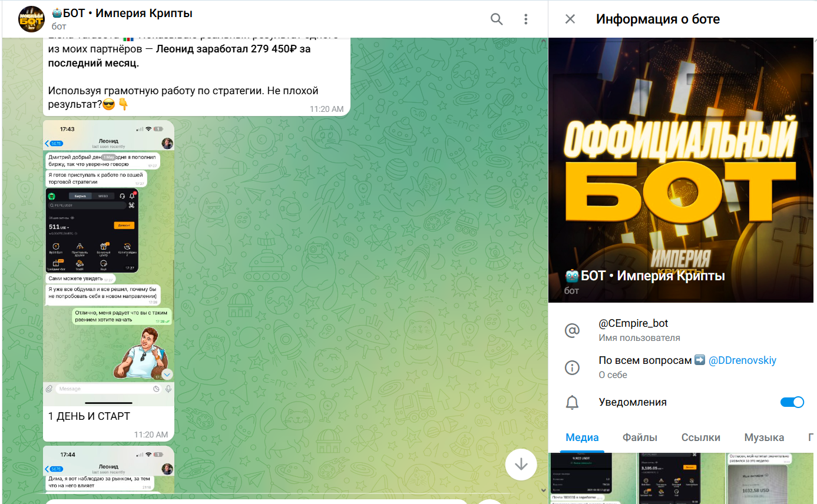Click the bot avatar in chat header
The width and height of the screenshot is (817, 504).
point(31,19)
